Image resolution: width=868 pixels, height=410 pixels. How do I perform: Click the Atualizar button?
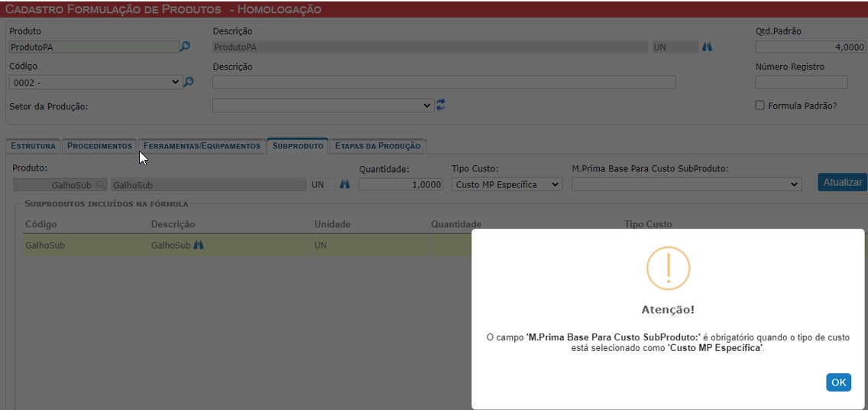[x=843, y=182]
